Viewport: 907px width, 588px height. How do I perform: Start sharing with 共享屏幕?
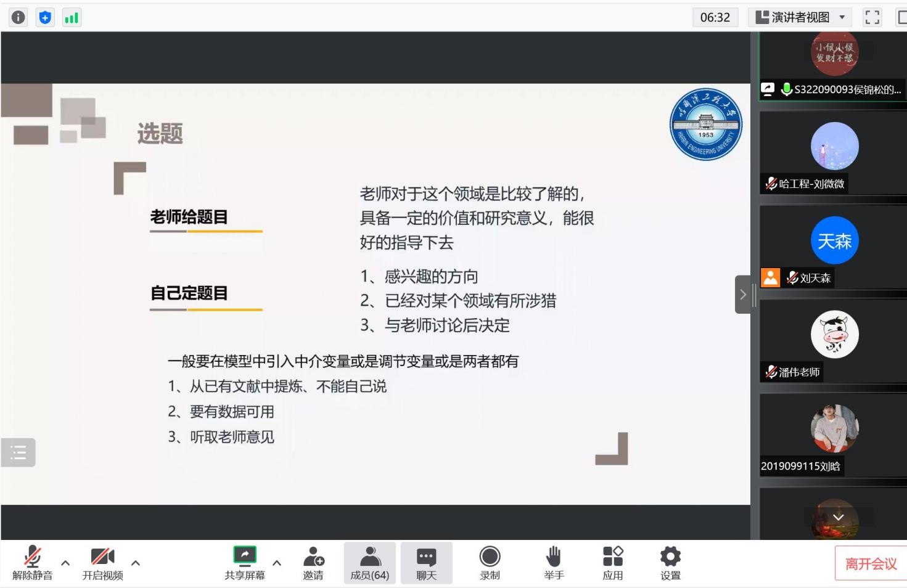coord(245,563)
